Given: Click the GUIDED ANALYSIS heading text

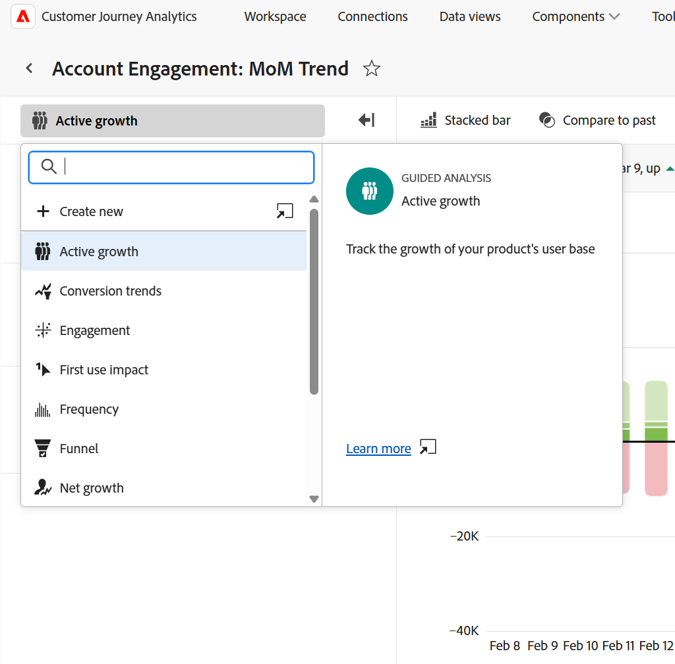Looking at the screenshot, I should (x=446, y=178).
